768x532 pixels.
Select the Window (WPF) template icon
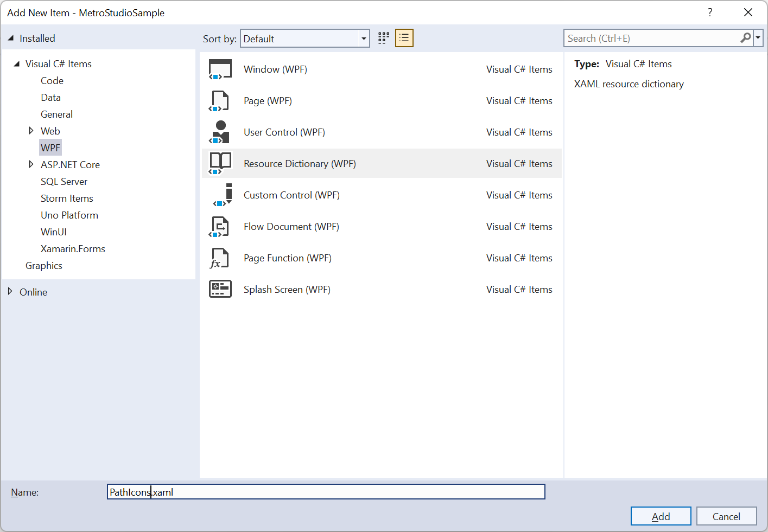pos(220,69)
